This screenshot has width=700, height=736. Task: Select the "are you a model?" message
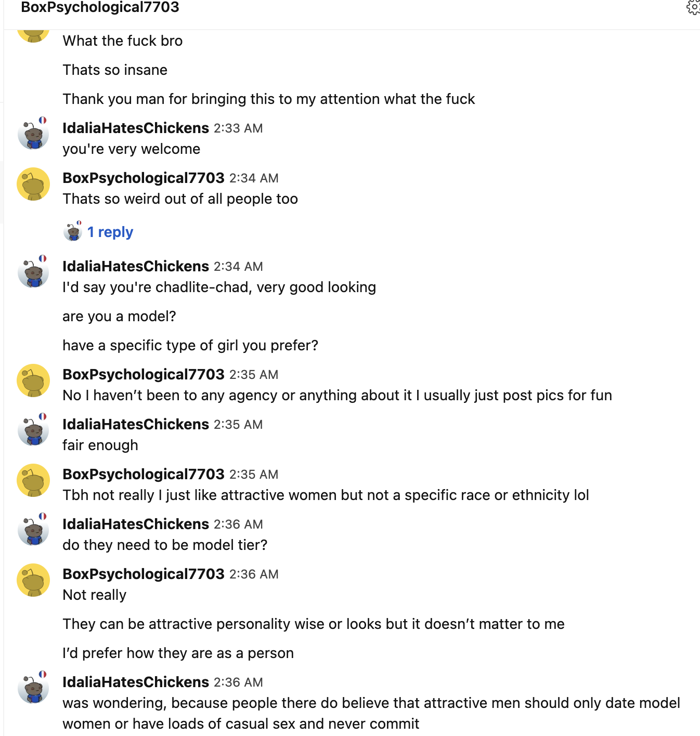[119, 316]
